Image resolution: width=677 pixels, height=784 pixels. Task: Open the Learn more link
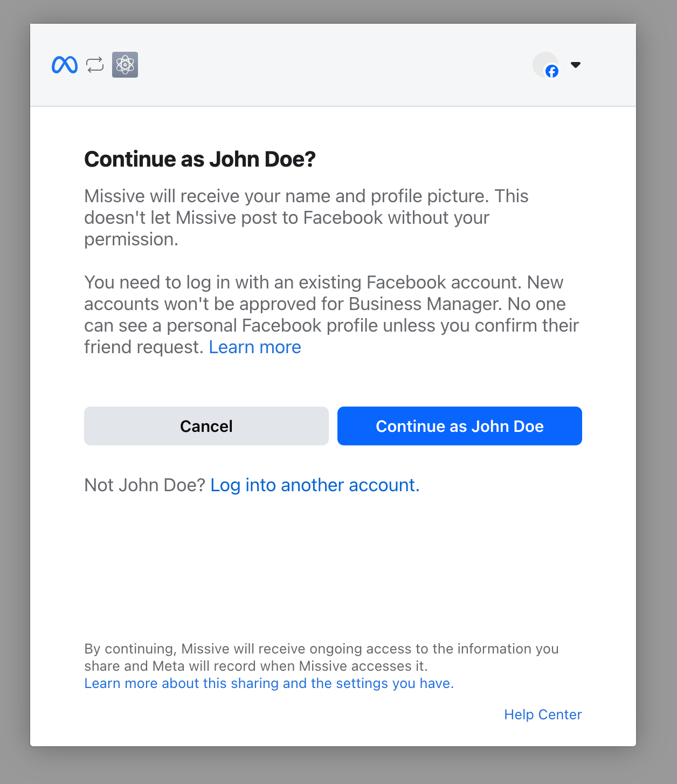[x=254, y=347]
